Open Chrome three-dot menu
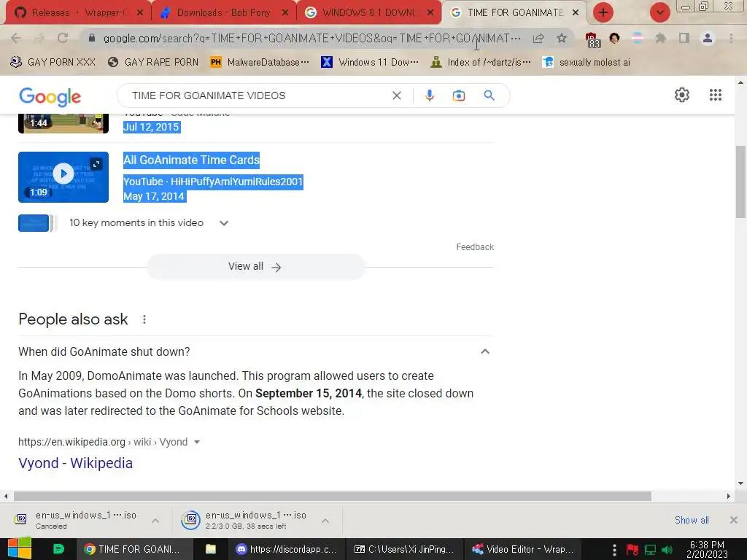747x560 pixels. (731, 38)
